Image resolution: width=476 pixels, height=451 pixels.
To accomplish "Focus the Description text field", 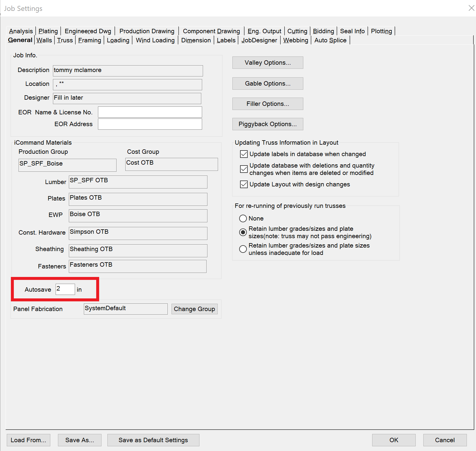I will [x=128, y=71].
